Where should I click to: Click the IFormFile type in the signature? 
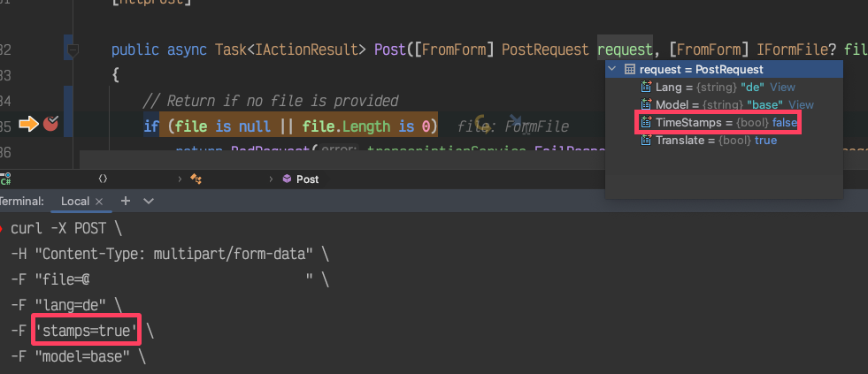pos(791,50)
